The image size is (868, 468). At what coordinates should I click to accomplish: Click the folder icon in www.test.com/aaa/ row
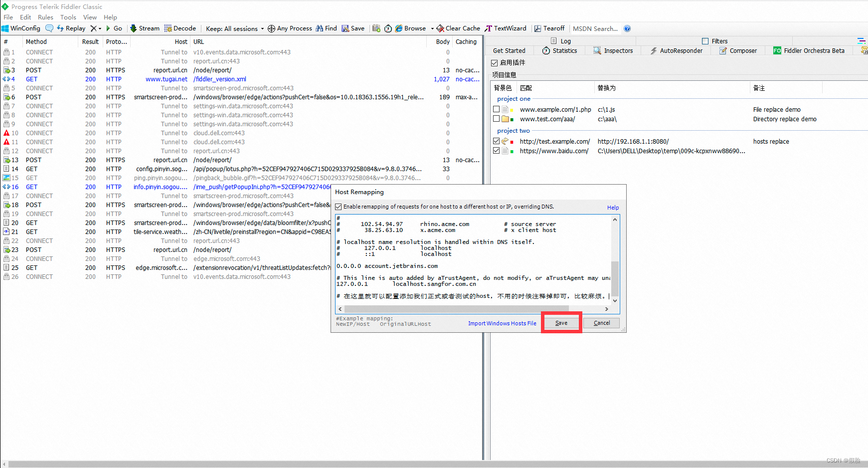tap(505, 119)
